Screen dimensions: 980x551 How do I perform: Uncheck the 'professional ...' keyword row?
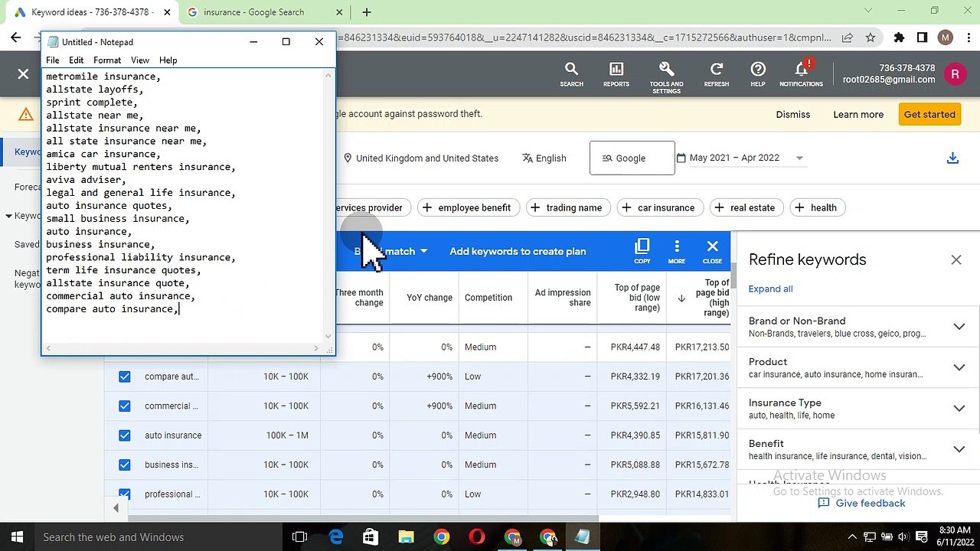pos(125,494)
